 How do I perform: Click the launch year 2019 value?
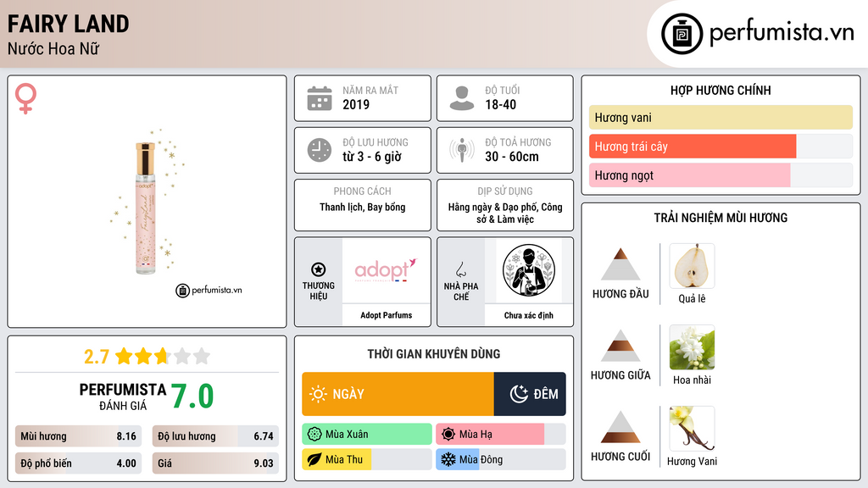(x=356, y=104)
